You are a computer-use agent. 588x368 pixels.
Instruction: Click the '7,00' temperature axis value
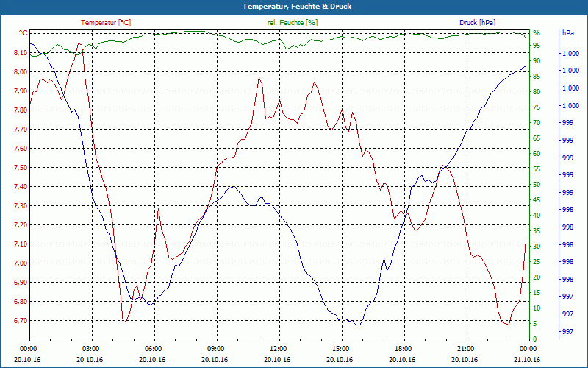click(x=21, y=263)
